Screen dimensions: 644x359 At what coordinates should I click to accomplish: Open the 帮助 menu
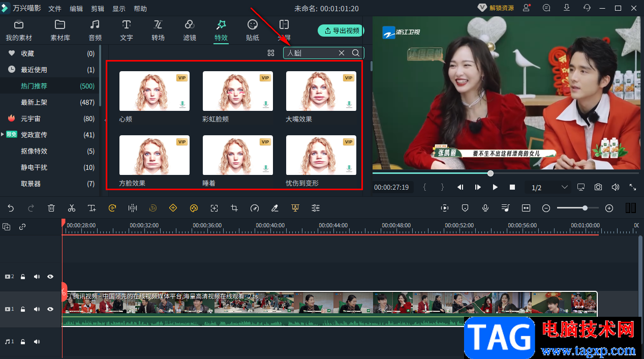click(x=140, y=9)
